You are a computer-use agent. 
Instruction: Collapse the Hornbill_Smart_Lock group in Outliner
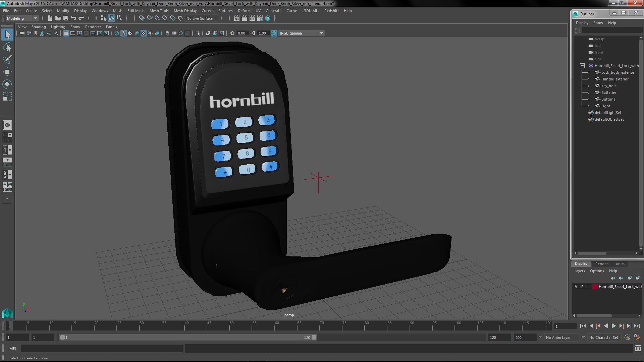tap(582, 66)
